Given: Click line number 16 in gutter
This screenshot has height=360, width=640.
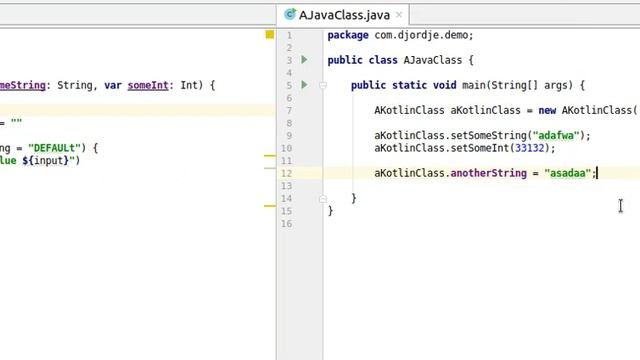Looking at the screenshot, I should [287, 224].
